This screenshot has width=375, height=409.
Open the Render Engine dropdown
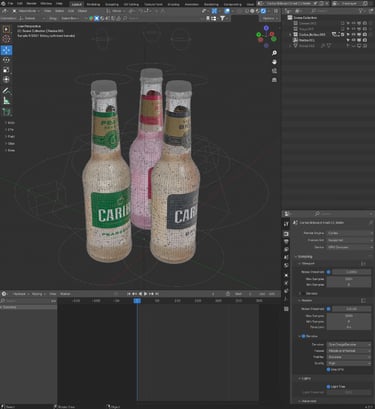pos(350,233)
